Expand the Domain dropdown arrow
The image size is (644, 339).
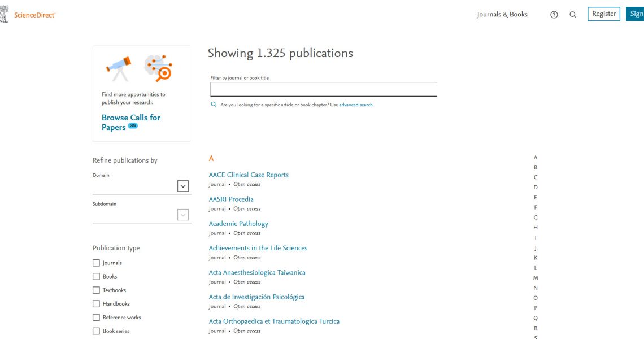click(x=182, y=186)
